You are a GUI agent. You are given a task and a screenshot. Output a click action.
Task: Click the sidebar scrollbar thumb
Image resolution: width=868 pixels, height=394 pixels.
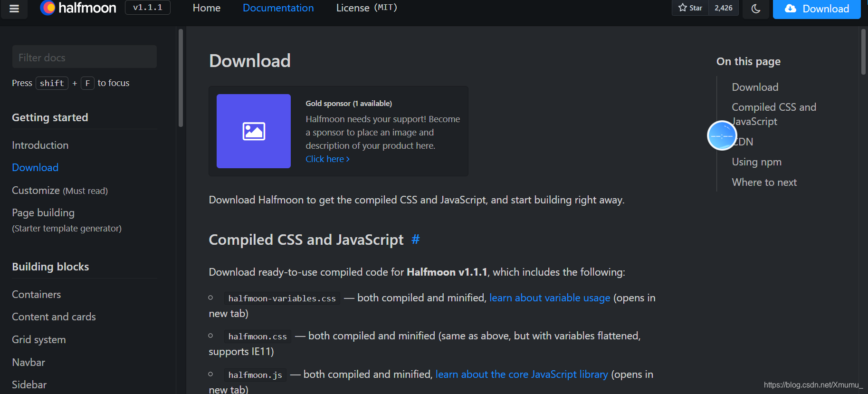click(x=181, y=78)
